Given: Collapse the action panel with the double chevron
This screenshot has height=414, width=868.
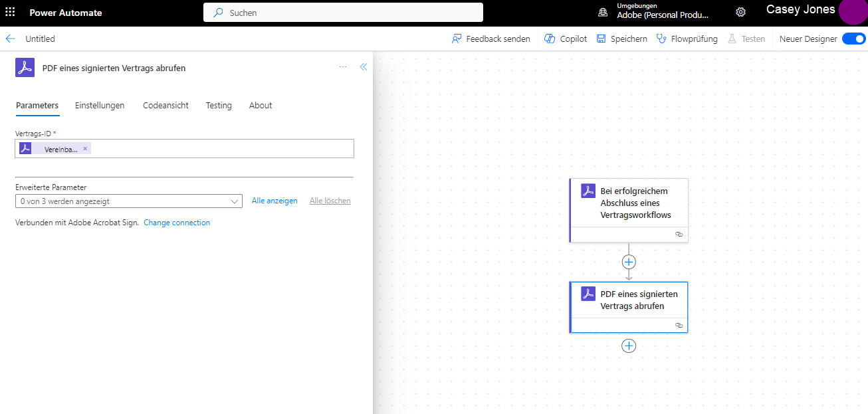Looking at the screenshot, I should click(x=363, y=66).
